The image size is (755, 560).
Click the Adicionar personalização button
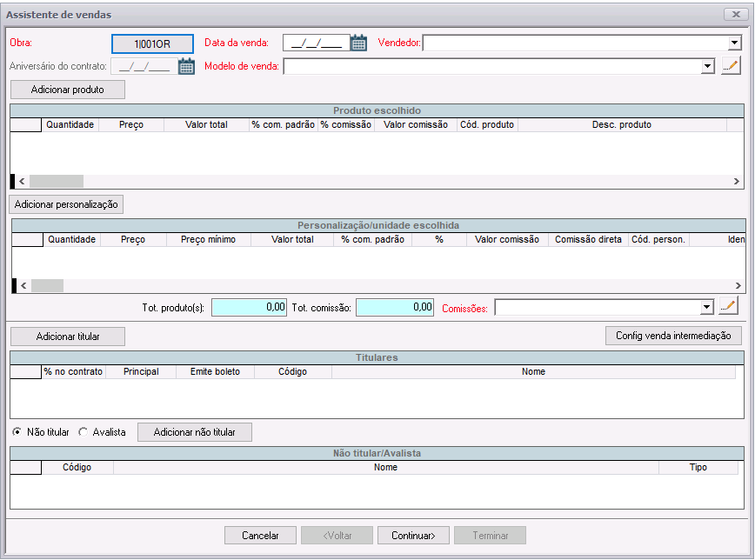pos(66,203)
